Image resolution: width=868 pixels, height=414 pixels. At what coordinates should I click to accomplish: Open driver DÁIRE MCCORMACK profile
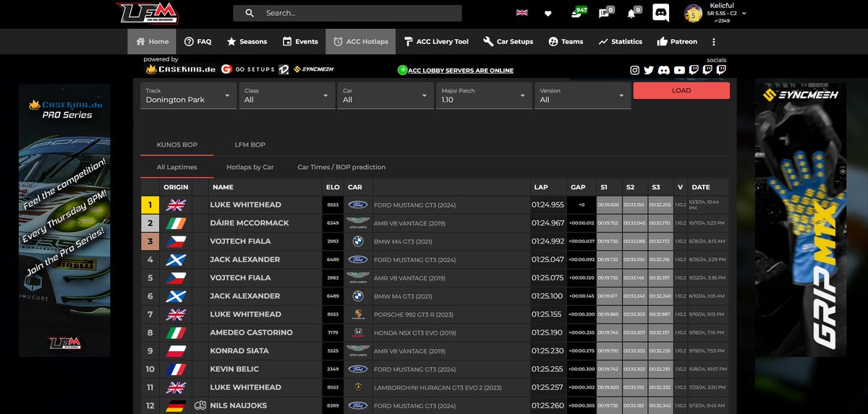point(250,223)
